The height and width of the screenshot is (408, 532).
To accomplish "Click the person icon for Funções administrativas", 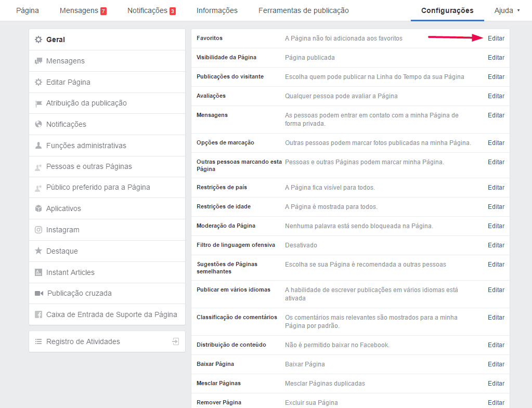I will tap(38, 146).
